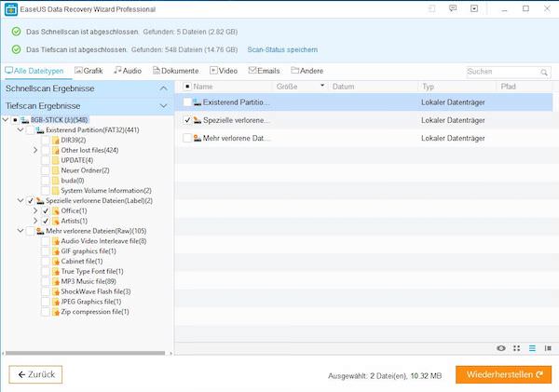Screen dimensions: 559x392
Task: Switch to the Dokumente filter tab
Action: click(x=176, y=71)
